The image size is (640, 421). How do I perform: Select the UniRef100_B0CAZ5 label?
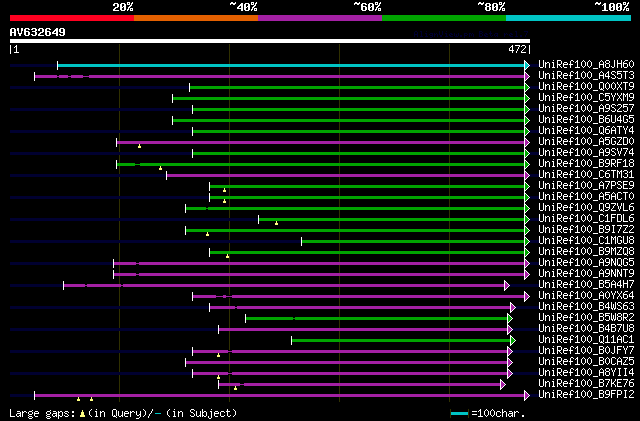tap(586, 362)
